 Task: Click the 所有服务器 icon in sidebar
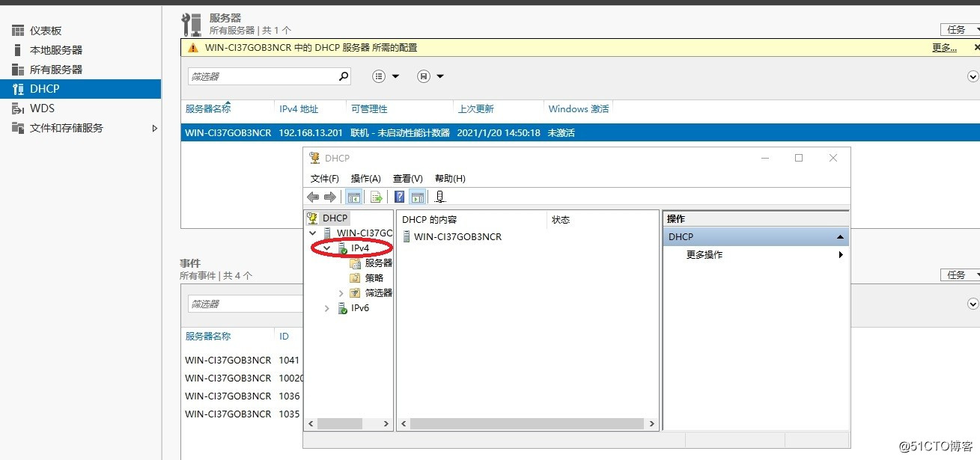pos(18,70)
